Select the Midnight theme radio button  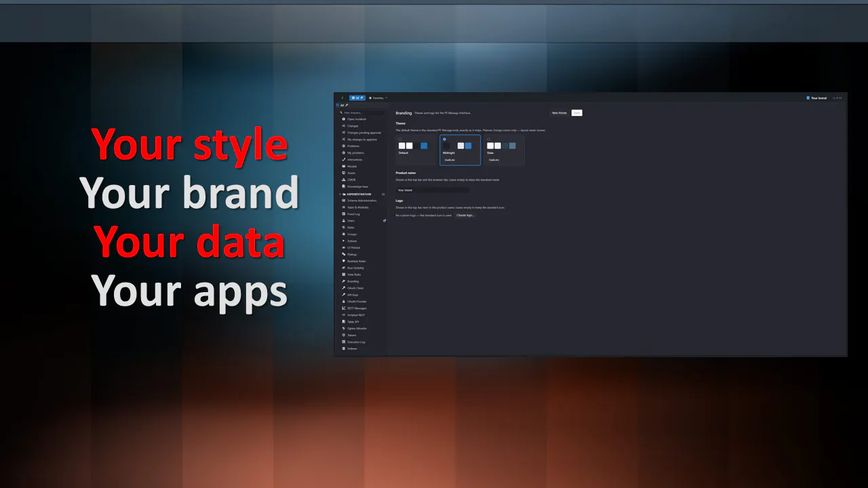tap(444, 139)
